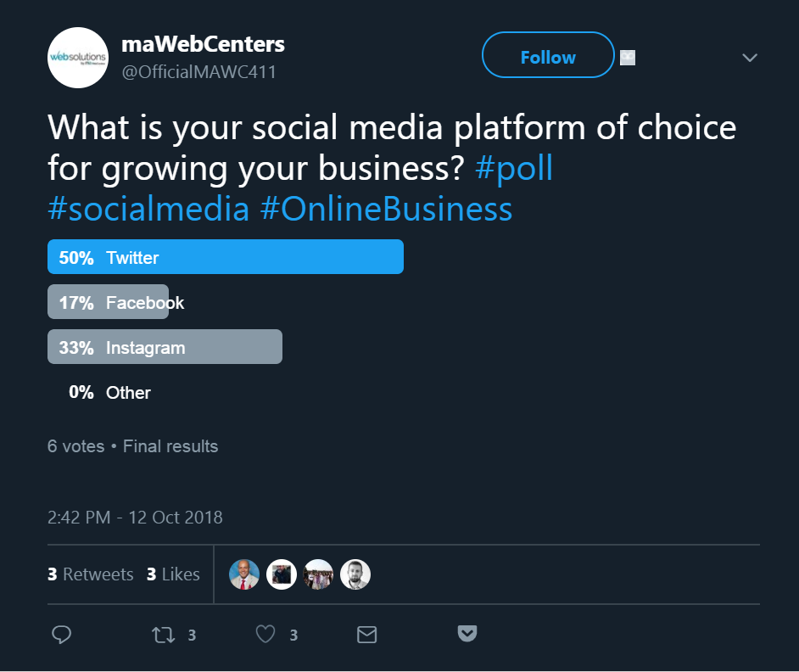Open the dropdown arrow at top right
Image resolution: width=799 pixels, height=672 pixels.
750,58
